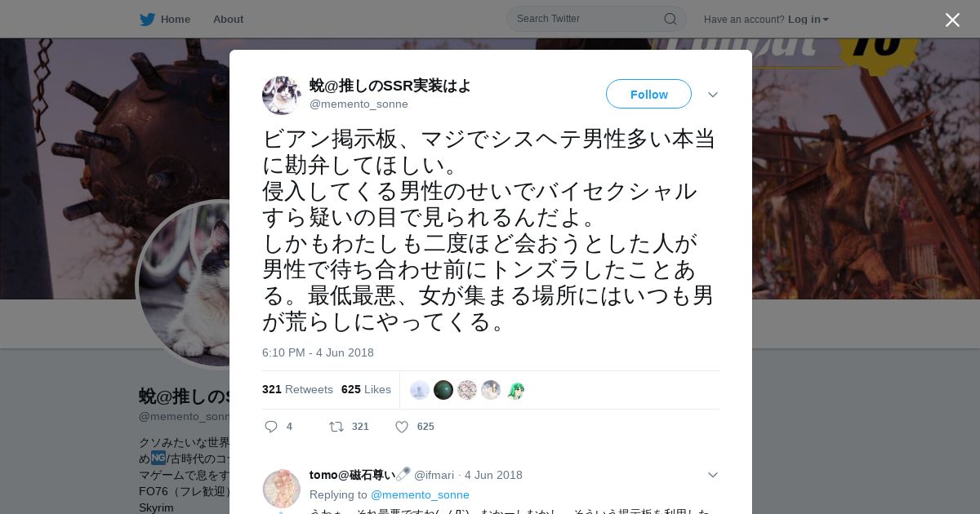This screenshot has width=980, height=514.
Task: Expand tweet options chevron beside Follow
Action: [713, 95]
